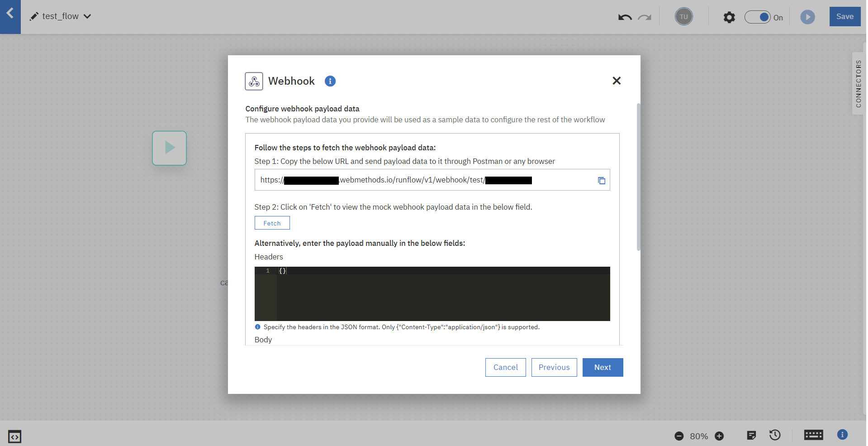This screenshot has height=446, width=868.
Task: Click into the Headers JSON editor
Action: click(432, 294)
